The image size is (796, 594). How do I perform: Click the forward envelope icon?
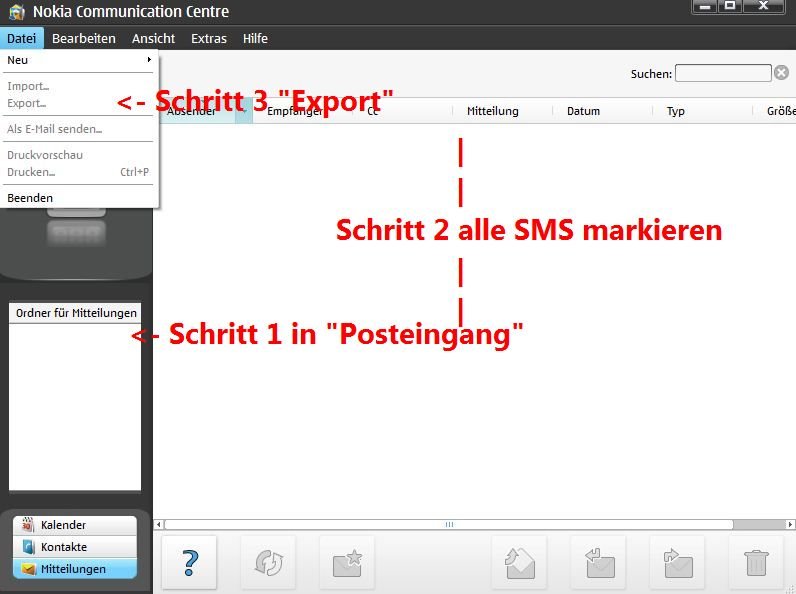(678, 563)
